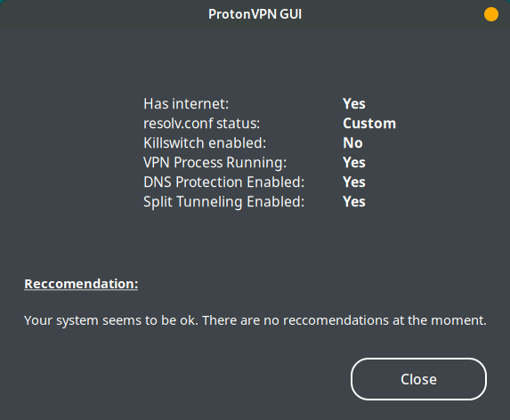Click Yes beside DNS Protection Enabled
510x420 pixels.
354,182
